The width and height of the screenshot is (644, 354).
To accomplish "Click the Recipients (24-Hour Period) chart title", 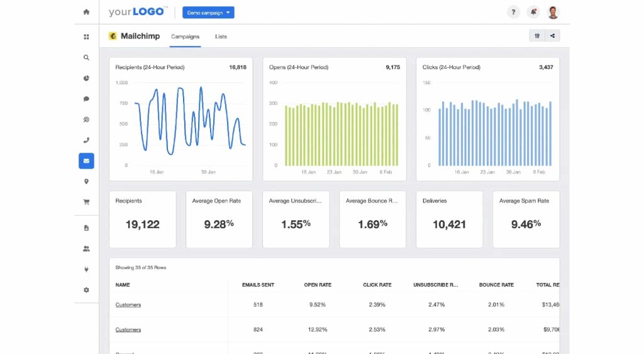I will point(150,67).
